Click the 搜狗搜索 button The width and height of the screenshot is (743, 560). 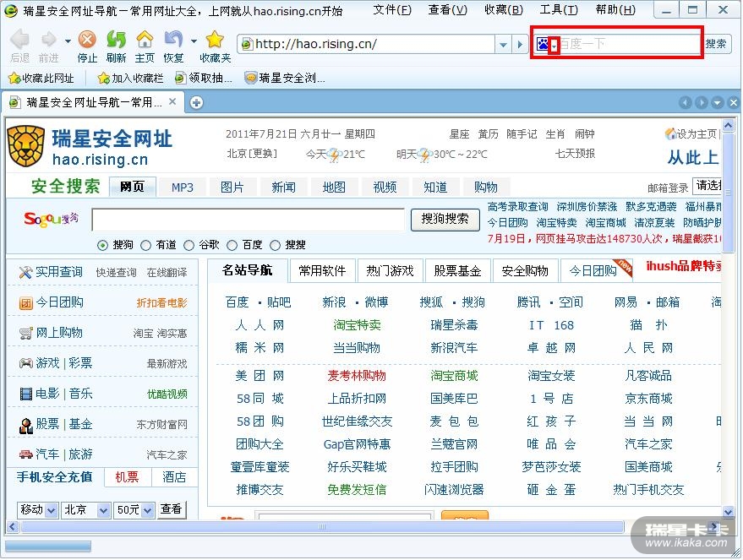click(445, 219)
